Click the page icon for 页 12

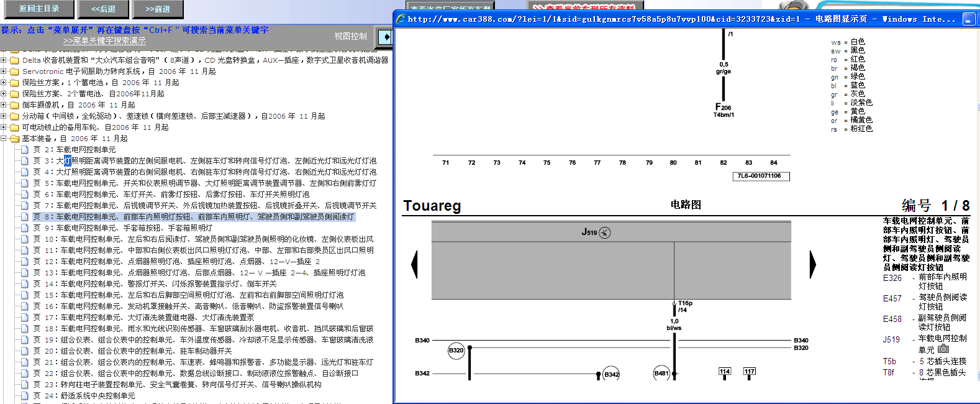[x=25, y=262]
